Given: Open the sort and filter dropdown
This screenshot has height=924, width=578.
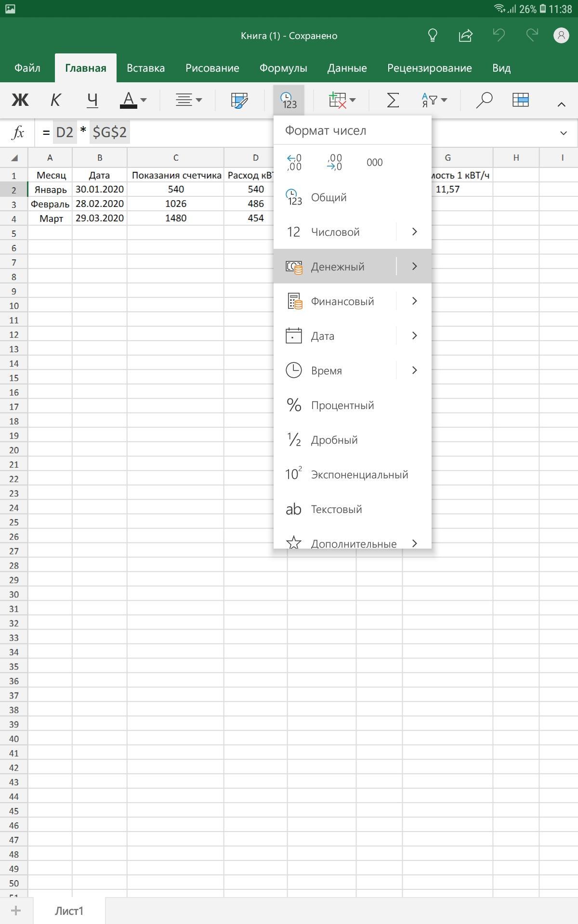Looking at the screenshot, I should coord(434,100).
